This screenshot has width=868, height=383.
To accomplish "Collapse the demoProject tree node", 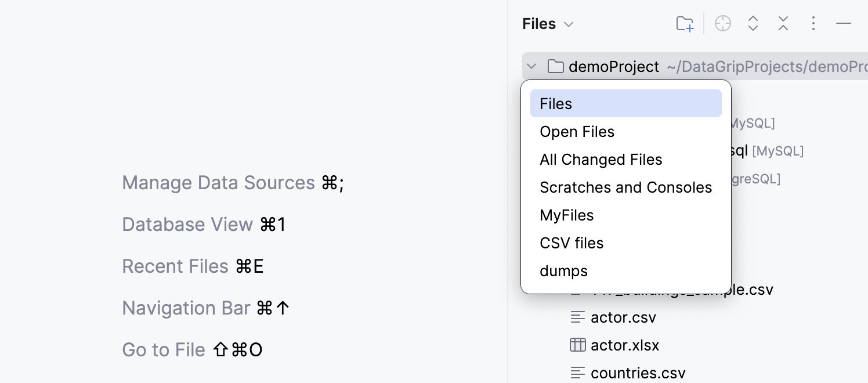I will click(x=531, y=66).
